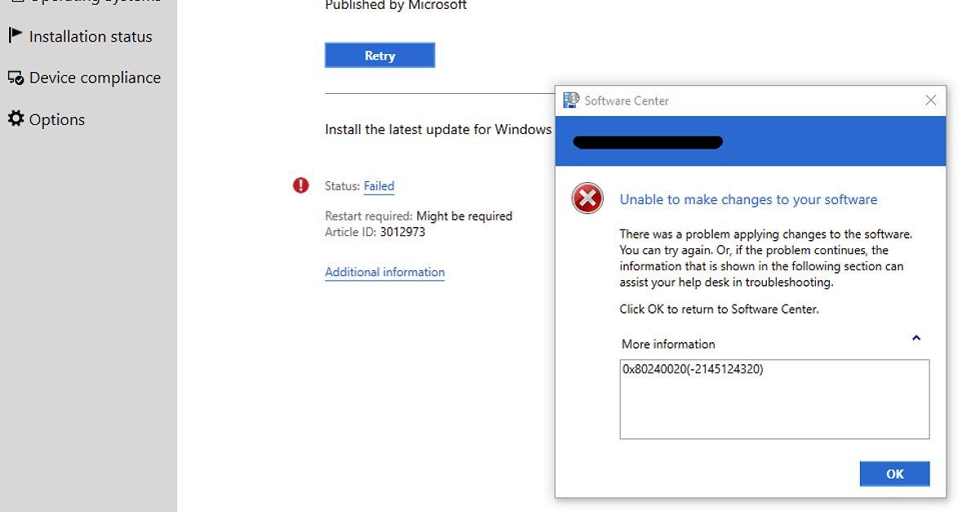The width and height of the screenshot is (980, 512).
Task: Collapse the More information section
Action: [x=916, y=338]
